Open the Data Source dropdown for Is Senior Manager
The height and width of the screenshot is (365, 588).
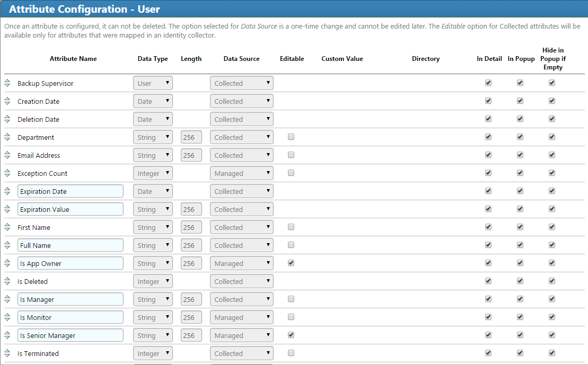point(241,335)
